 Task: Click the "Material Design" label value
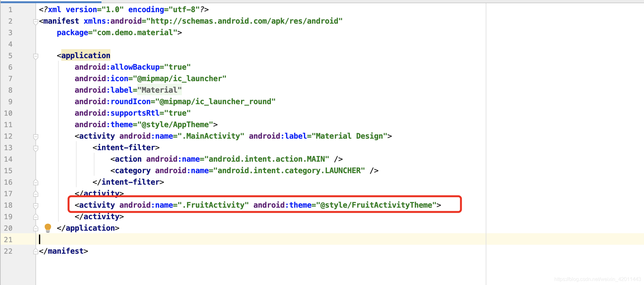click(x=349, y=136)
